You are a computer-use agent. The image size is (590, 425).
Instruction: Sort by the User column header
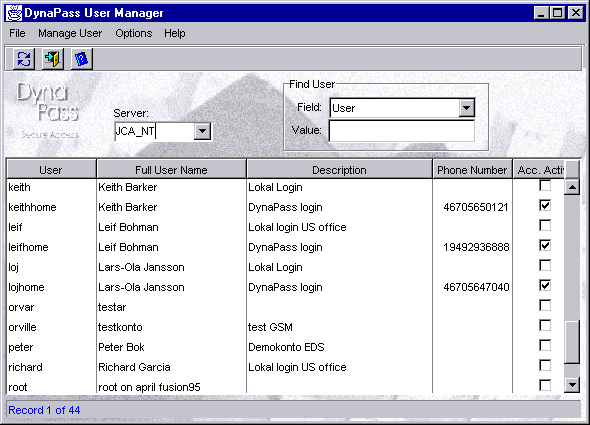click(x=51, y=170)
